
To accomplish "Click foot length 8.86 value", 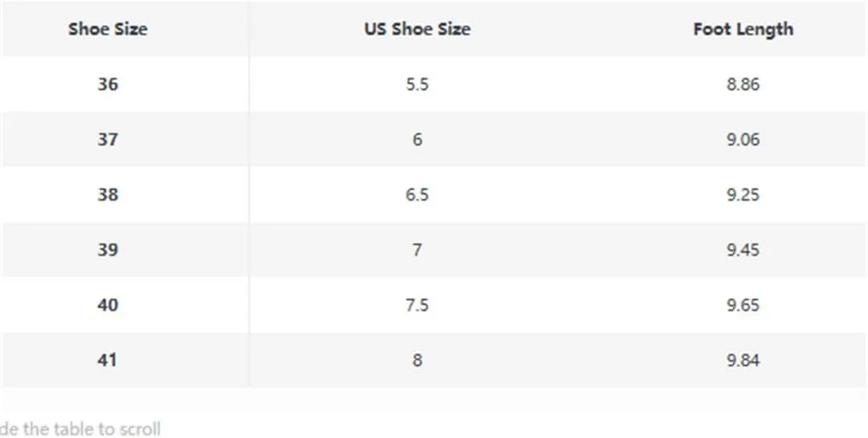I will (743, 84).
